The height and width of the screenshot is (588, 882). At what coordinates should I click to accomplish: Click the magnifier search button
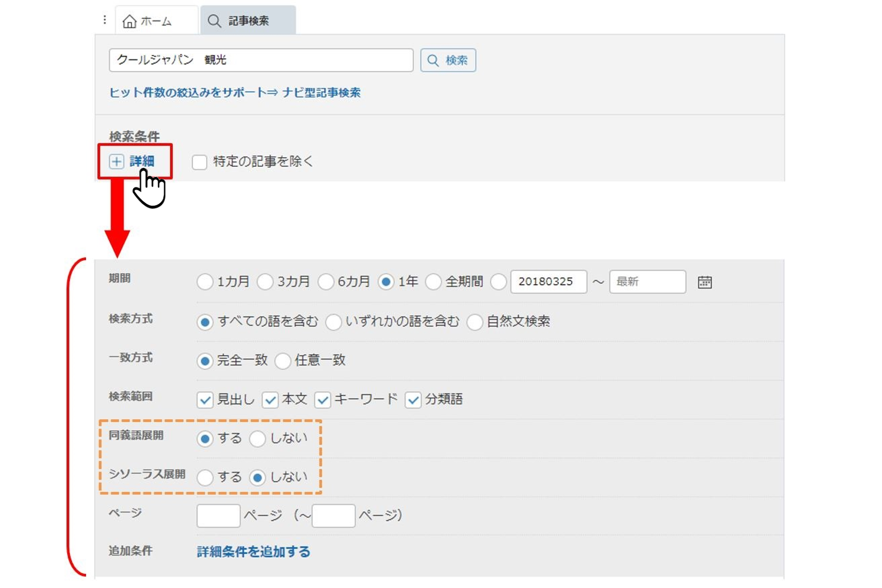point(448,60)
